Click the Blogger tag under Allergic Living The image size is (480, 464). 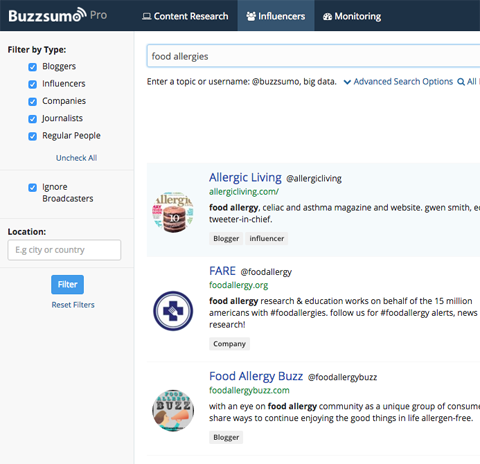(x=226, y=239)
